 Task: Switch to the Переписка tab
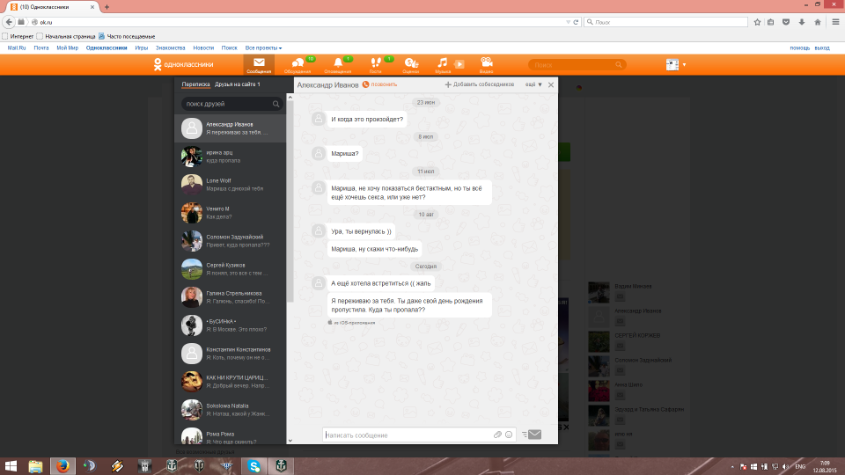[196, 85]
